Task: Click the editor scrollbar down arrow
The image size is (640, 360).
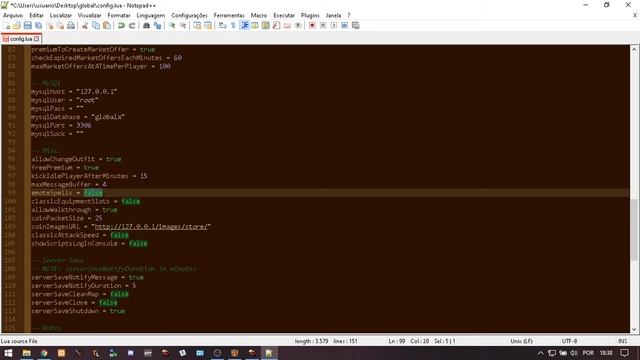Action: [x=634, y=329]
